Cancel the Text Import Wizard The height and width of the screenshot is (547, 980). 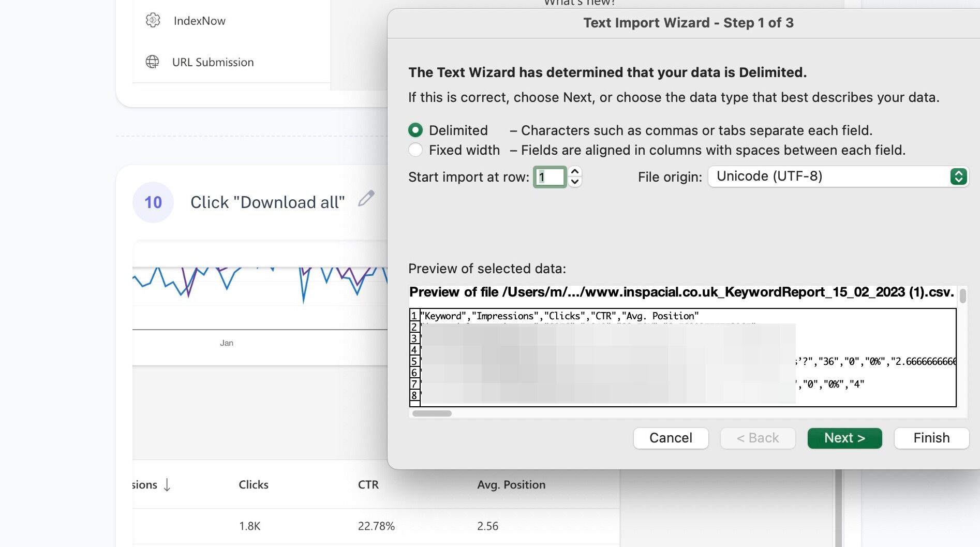[x=671, y=438]
